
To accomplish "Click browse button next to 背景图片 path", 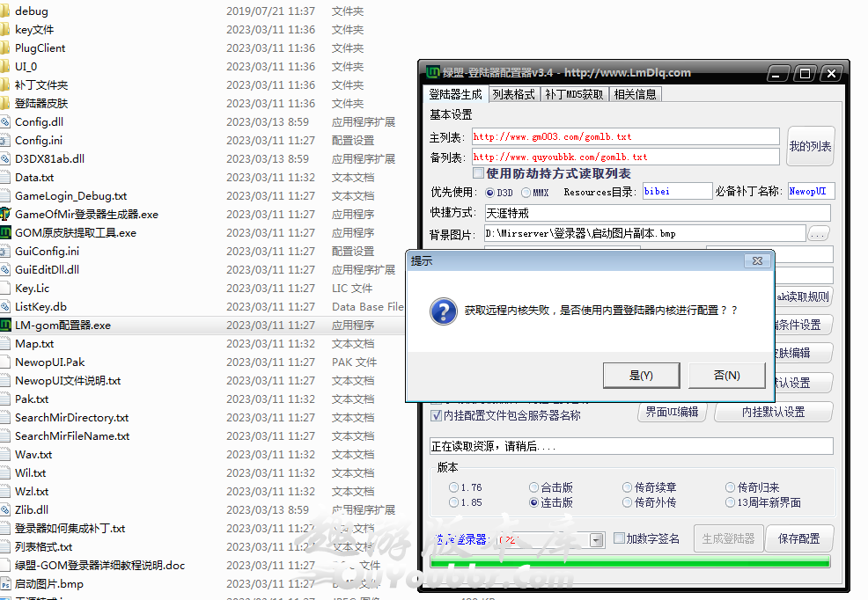I will pos(818,234).
